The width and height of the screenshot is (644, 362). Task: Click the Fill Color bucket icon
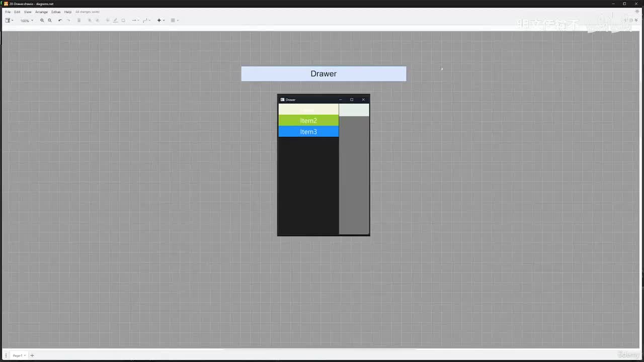[108, 21]
